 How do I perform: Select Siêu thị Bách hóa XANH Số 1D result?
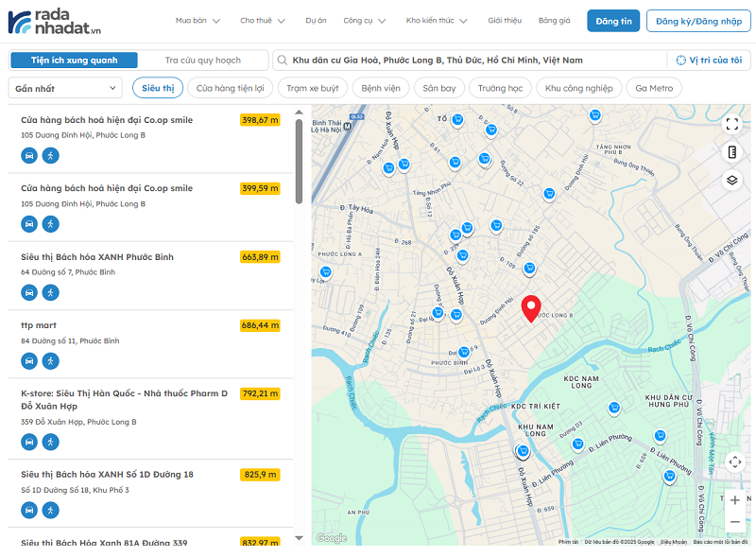(x=107, y=475)
